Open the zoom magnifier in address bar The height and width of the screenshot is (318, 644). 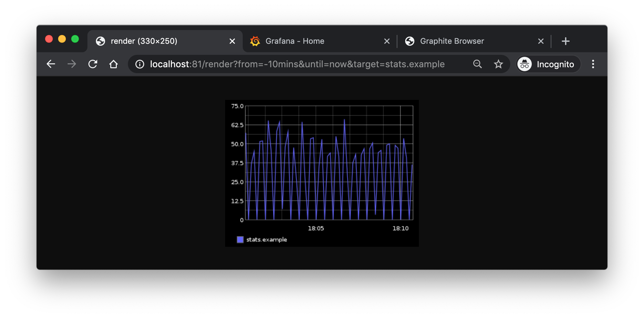click(x=477, y=64)
